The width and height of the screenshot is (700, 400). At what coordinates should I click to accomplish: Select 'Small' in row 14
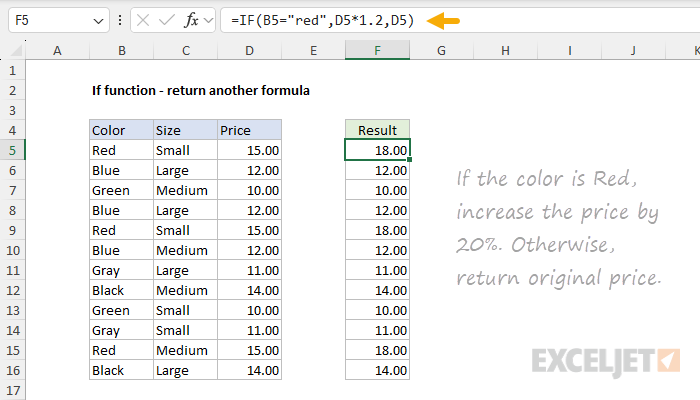pos(186,330)
